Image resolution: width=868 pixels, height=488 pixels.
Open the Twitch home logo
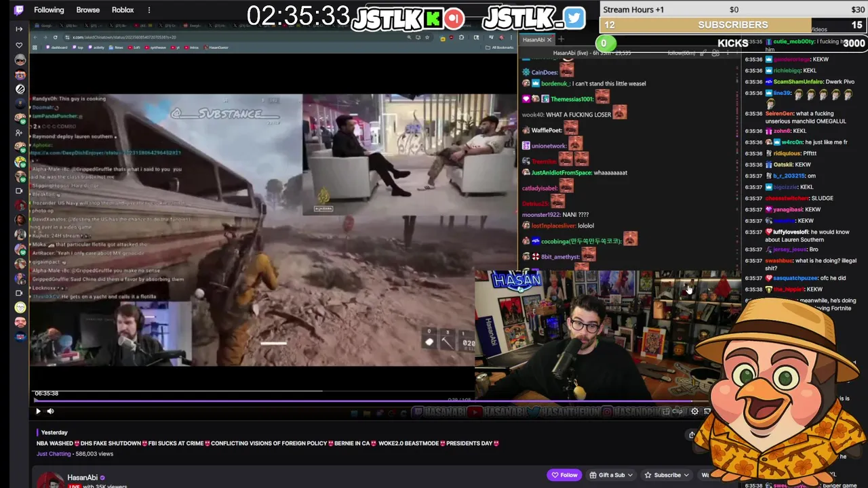click(18, 9)
